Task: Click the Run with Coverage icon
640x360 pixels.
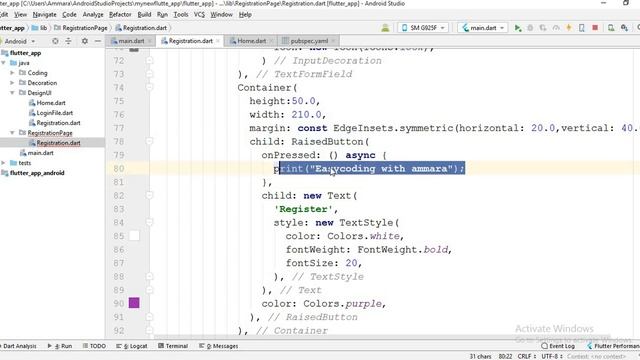Action: (x=543, y=28)
